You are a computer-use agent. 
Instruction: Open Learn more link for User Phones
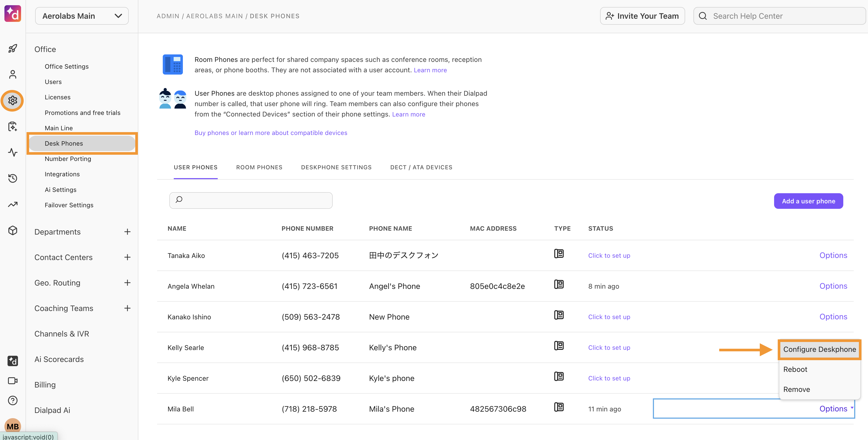pos(408,114)
